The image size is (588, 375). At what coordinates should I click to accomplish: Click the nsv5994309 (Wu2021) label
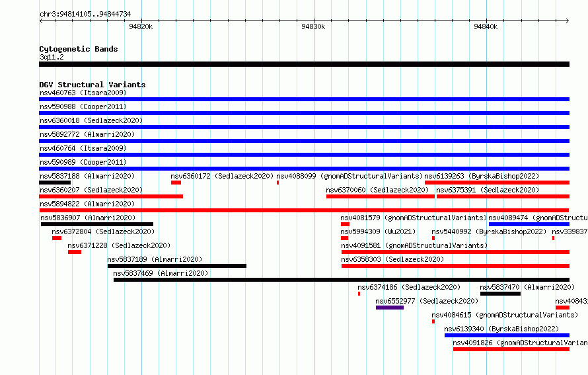378,231
